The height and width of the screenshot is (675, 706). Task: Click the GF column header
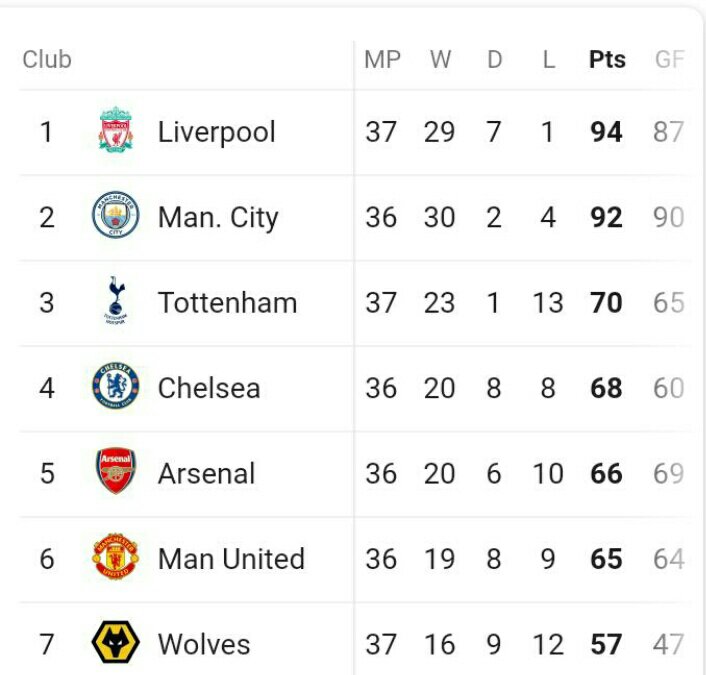tap(669, 60)
